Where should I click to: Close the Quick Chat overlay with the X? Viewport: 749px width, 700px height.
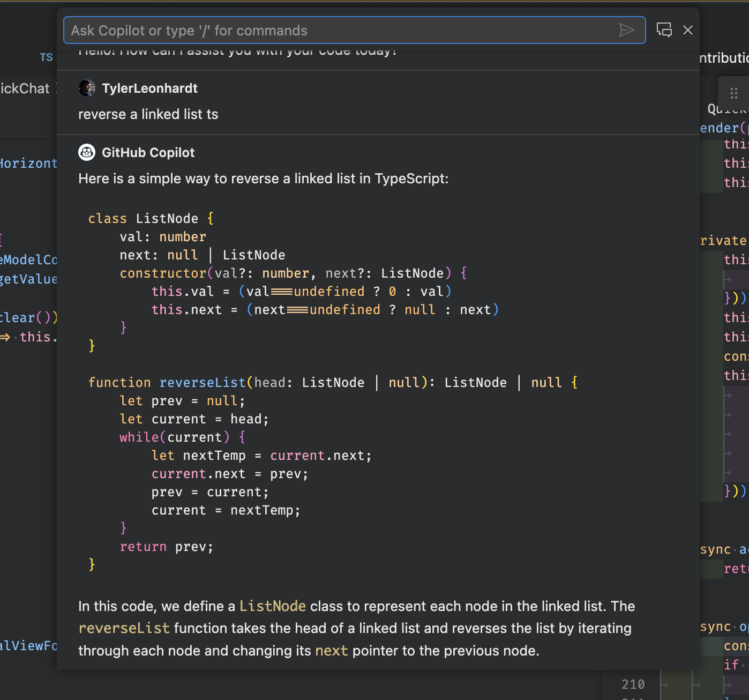click(x=688, y=30)
